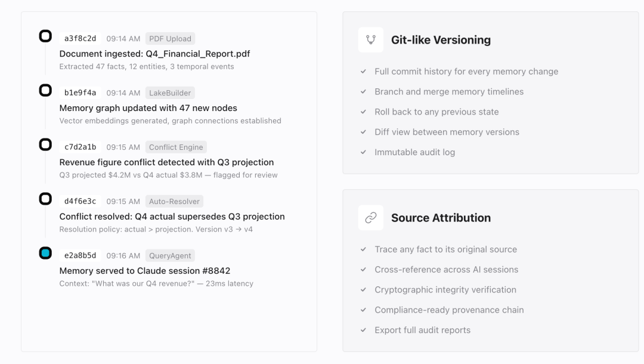Viewport: 644px width, 364px height.
Task: Click the Auto-Resolver tag
Action: click(175, 202)
